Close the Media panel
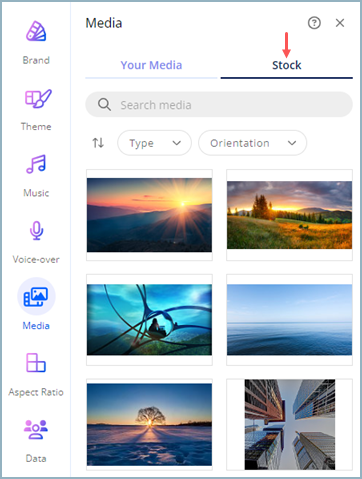 tap(340, 23)
